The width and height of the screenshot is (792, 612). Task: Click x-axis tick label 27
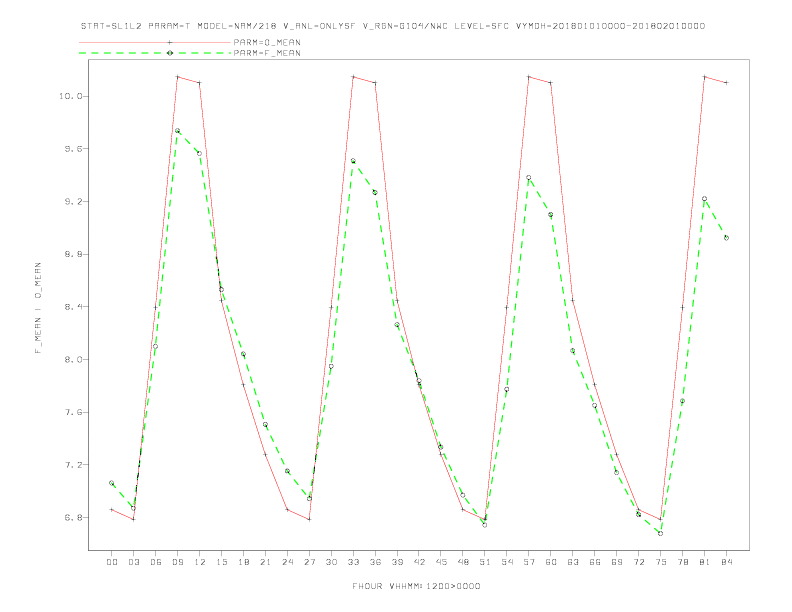pyautogui.click(x=309, y=562)
